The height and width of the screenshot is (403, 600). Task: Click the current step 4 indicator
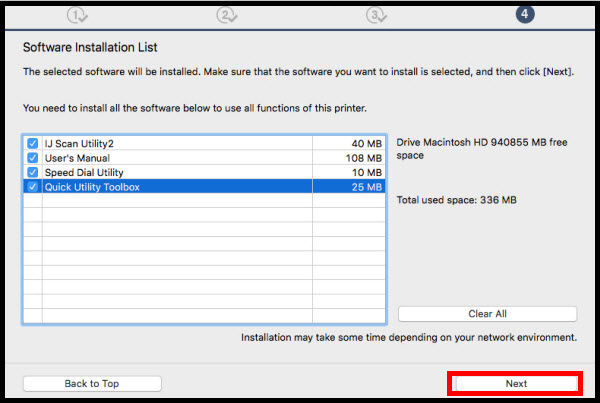tap(525, 15)
